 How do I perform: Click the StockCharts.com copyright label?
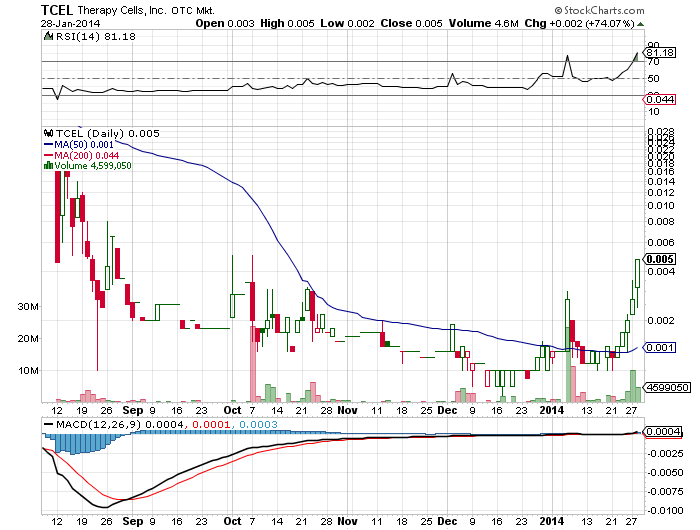pos(600,10)
